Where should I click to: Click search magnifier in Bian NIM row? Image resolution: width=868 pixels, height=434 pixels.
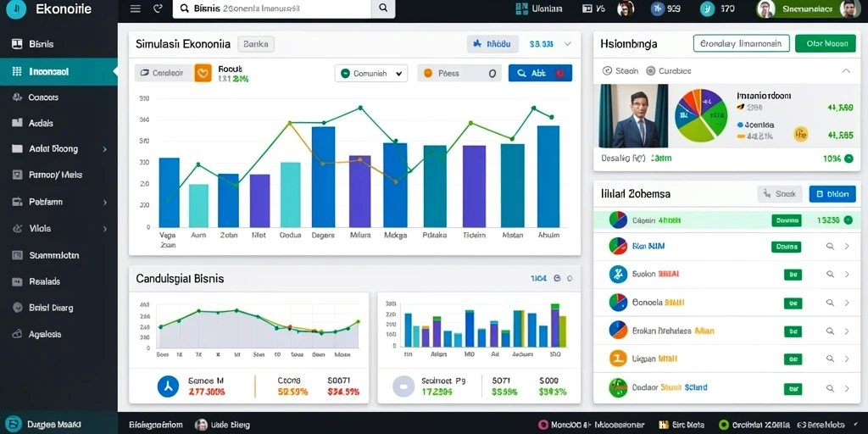point(830,246)
